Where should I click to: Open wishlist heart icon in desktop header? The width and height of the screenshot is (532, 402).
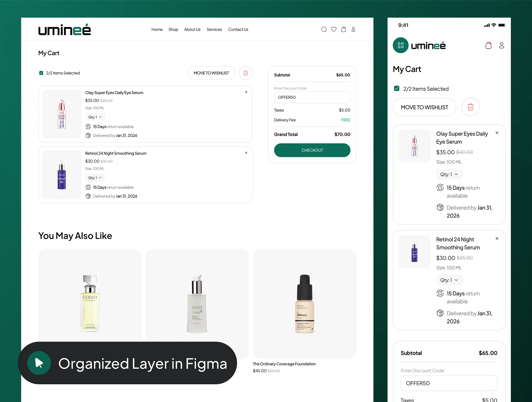click(334, 29)
